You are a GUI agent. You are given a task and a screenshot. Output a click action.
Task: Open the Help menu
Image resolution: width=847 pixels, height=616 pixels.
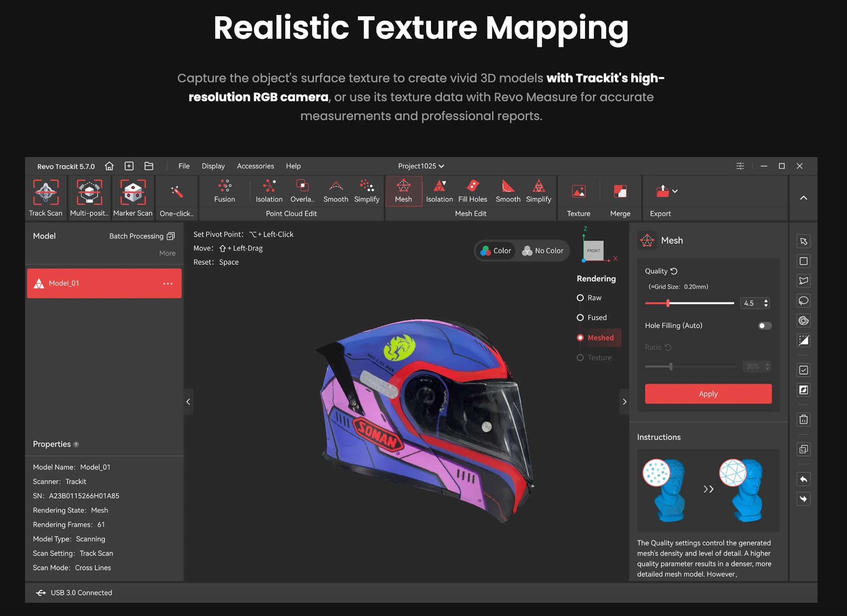coord(293,166)
